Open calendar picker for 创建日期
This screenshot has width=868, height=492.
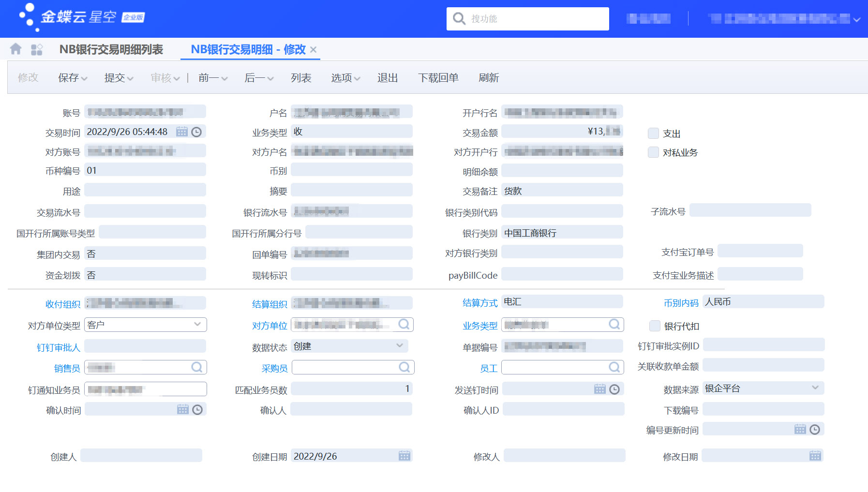tap(404, 456)
